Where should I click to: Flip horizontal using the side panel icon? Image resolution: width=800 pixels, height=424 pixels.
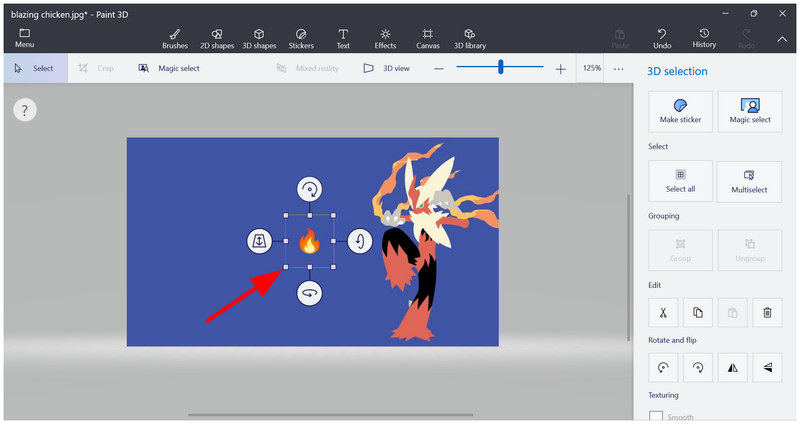tap(732, 367)
